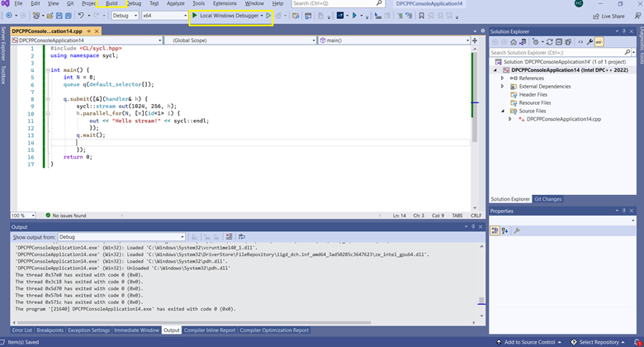The image size is (644, 347).
Task: Click the New Project toolbar icon
Action: pyautogui.click(x=36, y=16)
